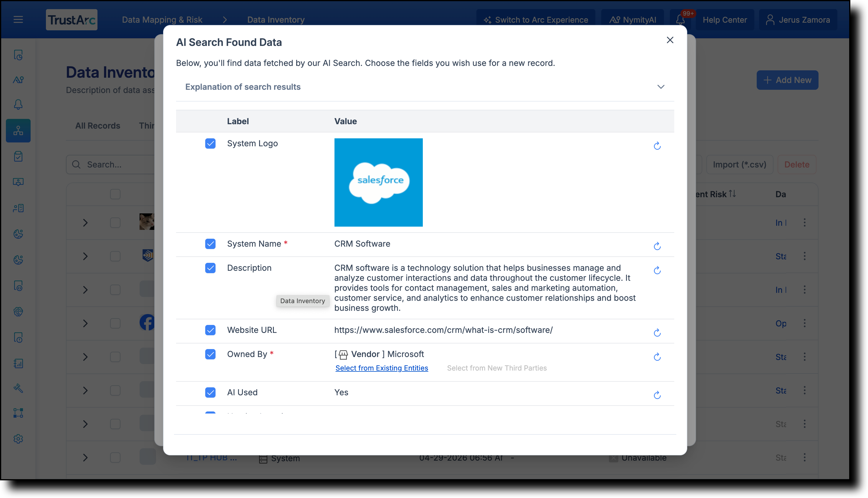Viewport: 868px width, 498px height.
Task: Open the sidebar gavel icon
Action: [18, 388]
